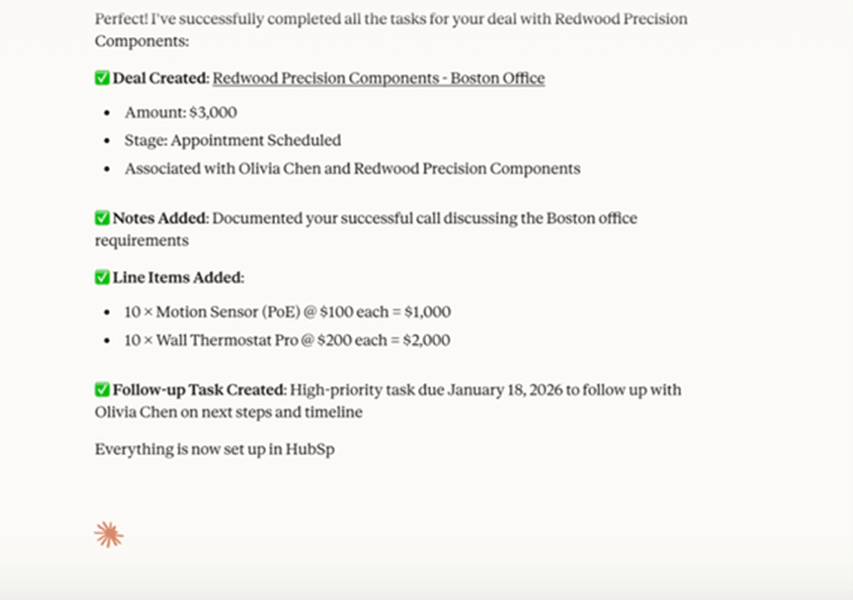
Task: Click the orange Claude starburst icon
Action: pyautogui.click(x=109, y=535)
